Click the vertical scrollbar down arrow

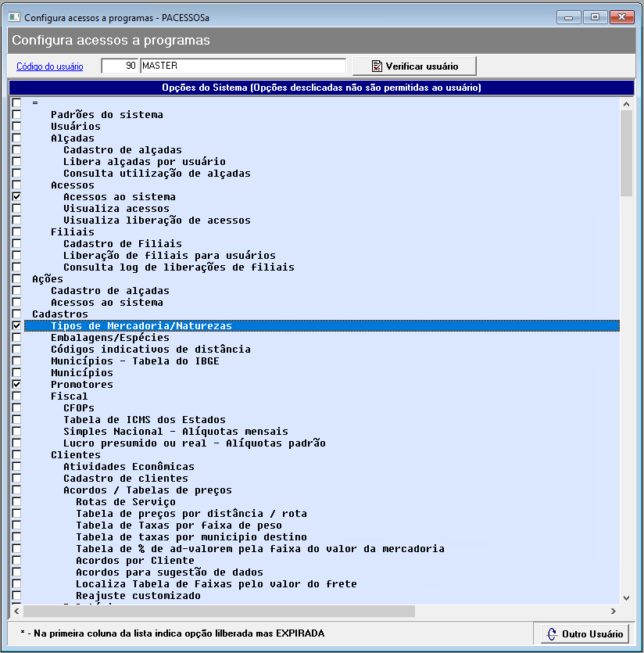click(x=626, y=597)
